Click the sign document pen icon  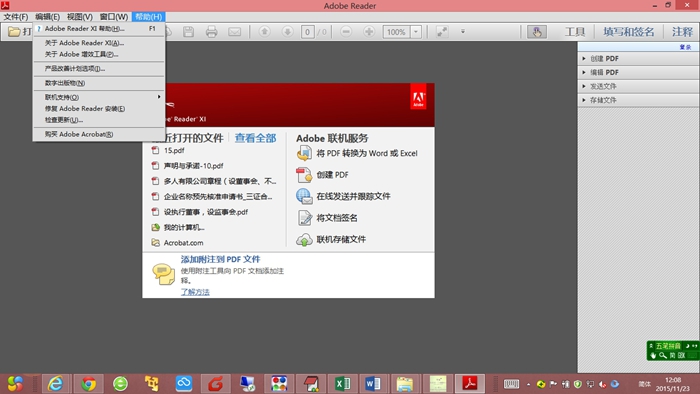point(305,218)
